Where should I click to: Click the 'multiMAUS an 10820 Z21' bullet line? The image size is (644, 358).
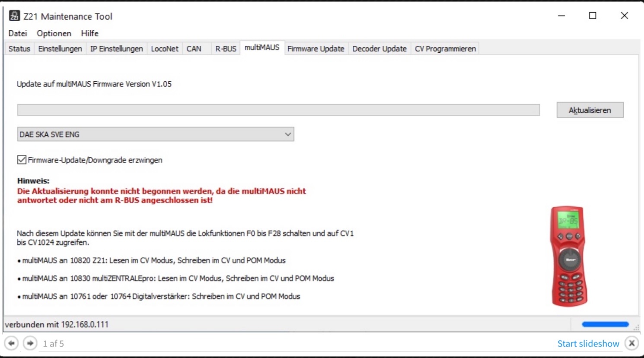(152, 260)
